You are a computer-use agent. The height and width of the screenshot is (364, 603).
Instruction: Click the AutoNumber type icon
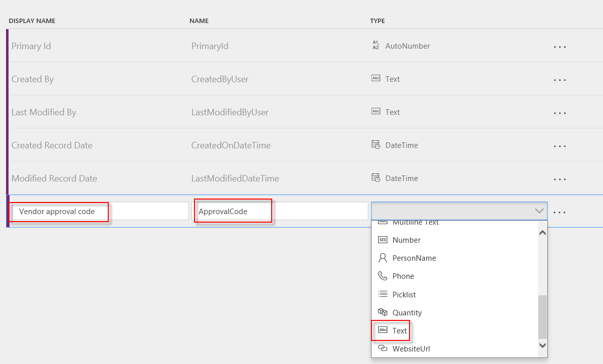(x=375, y=46)
